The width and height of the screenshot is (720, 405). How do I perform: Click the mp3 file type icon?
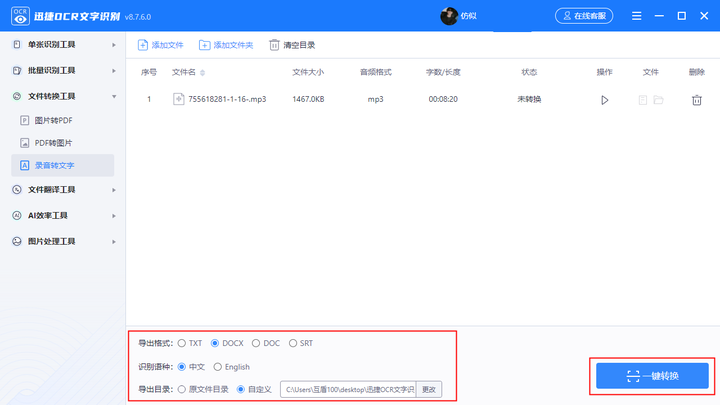(x=178, y=99)
